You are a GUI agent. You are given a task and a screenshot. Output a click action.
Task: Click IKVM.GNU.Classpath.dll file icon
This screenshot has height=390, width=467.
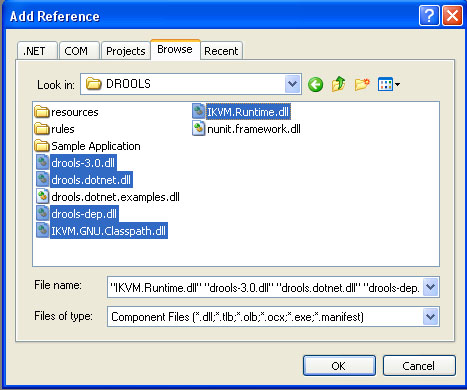tap(42, 231)
